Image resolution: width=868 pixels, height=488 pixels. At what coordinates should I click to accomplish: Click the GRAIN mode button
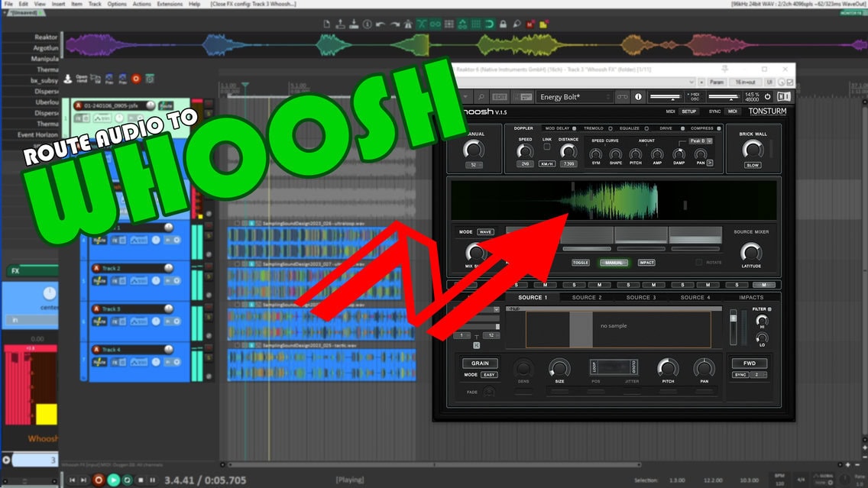[x=479, y=364]
